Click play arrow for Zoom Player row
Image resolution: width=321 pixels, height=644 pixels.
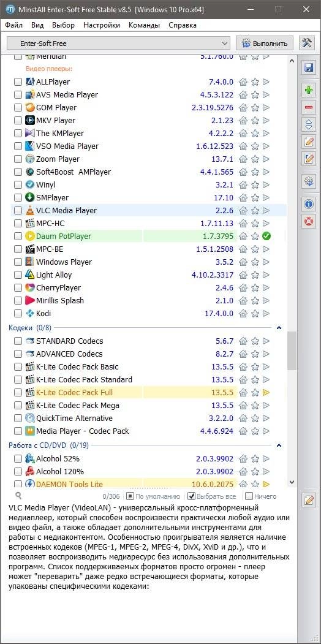click(x=266, y=159)
